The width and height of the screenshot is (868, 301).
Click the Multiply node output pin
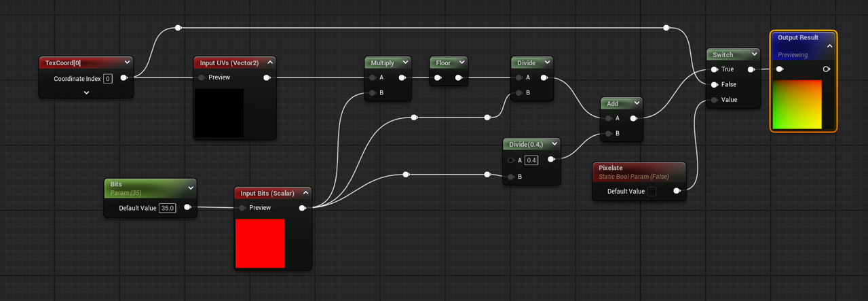402,77
